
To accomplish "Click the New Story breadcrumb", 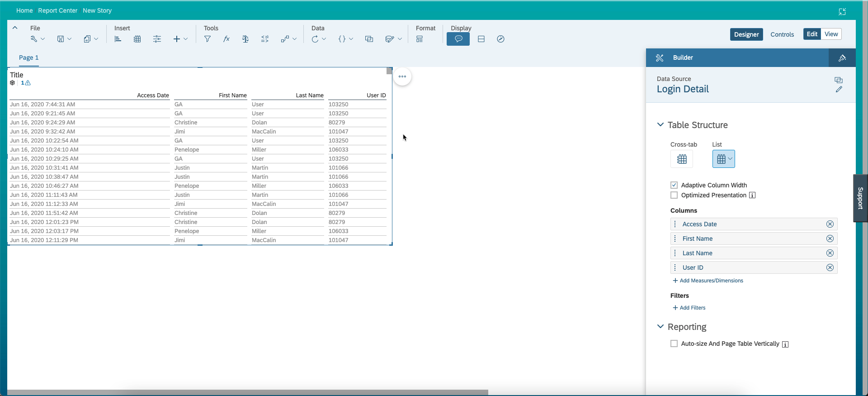I will pyautogui.click(x=97, y=10).
